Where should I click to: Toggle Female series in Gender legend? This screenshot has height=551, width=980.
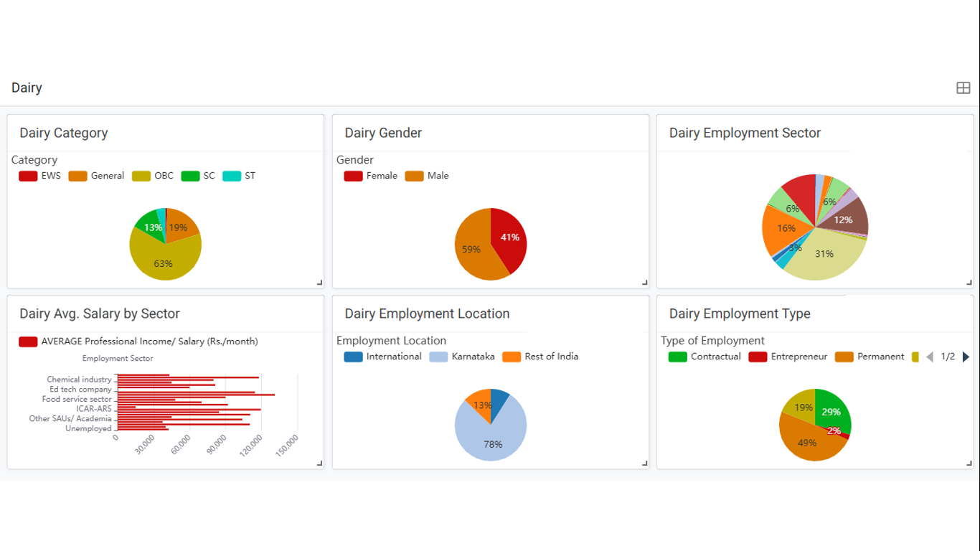(x=370, y=176)
